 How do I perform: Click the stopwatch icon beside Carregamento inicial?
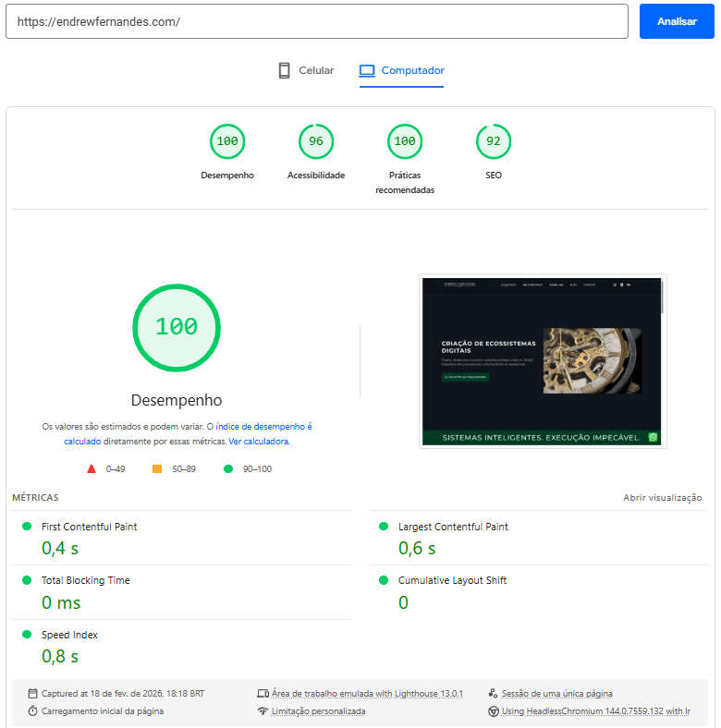click(x=32, y=711)
